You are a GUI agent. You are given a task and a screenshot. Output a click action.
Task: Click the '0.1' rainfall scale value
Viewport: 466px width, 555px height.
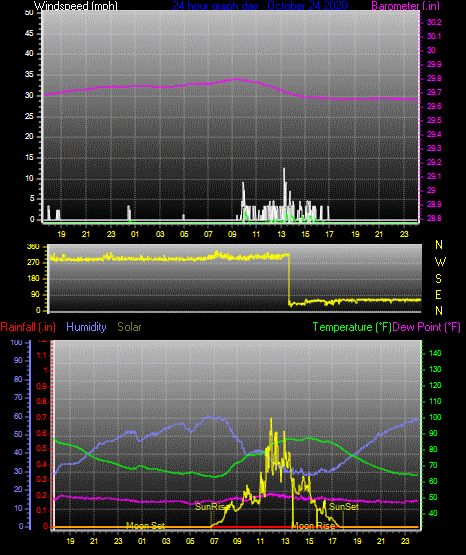tap(42, 510)
